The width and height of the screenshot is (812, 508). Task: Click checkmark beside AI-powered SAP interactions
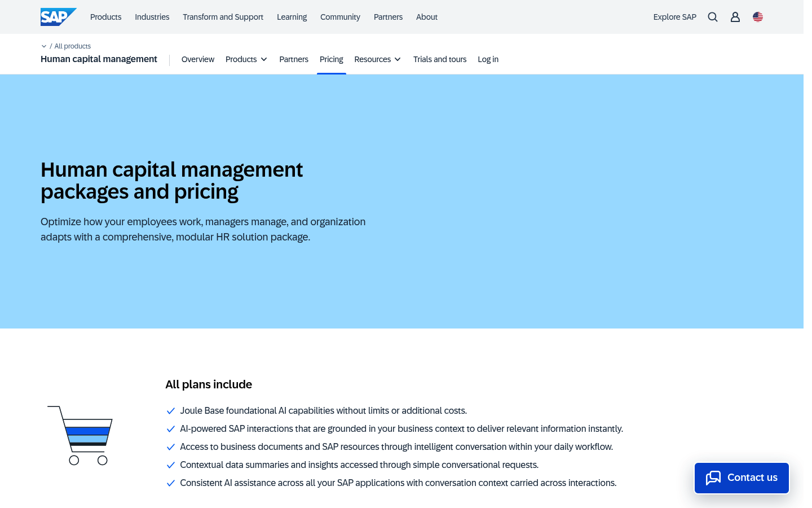(x=171, y=429)
